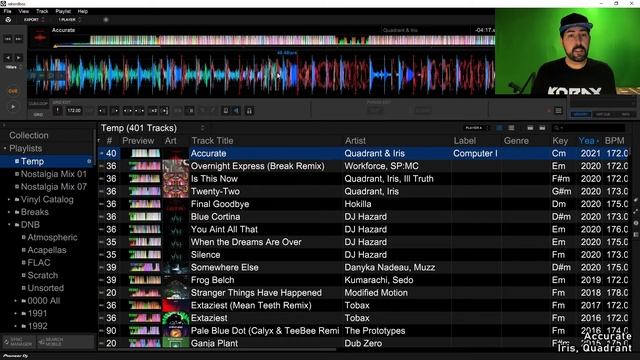Screen dimensions: 640x360
Task: Shift the beat grid right
Action: [x=115, y=110]
